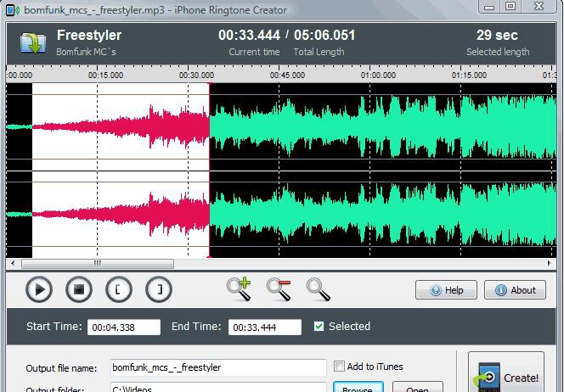This screenshot has height=392, width=564.
Task: Open the Help button
Action: coord(446,290)
